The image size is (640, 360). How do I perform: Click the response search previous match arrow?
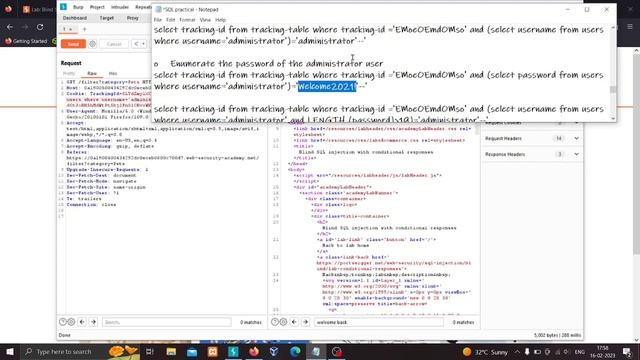click(294, 322)
